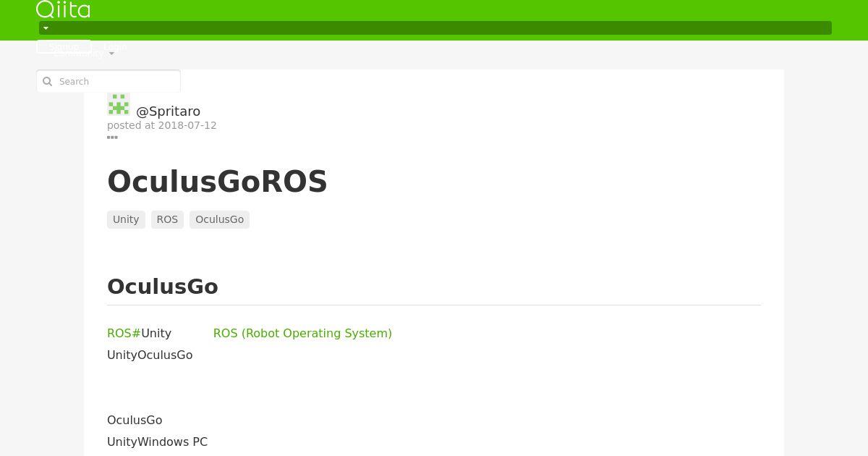Select the ROS tag
Screen dimensions: 868x456
pyautogui.click(x=167, y=219)
